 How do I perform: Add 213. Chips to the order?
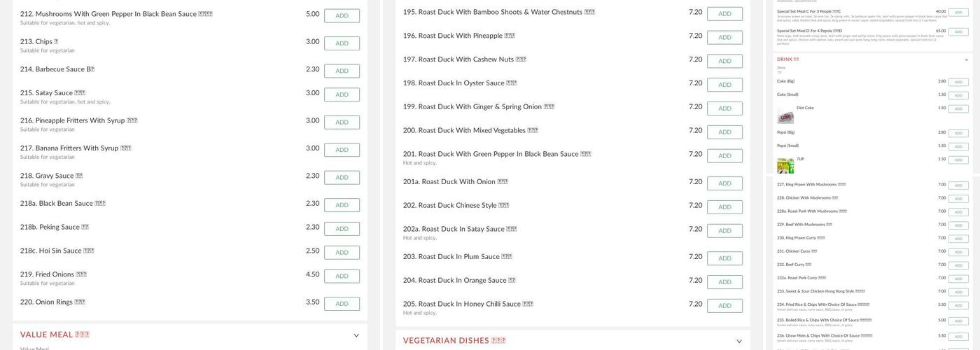point(342,43)
